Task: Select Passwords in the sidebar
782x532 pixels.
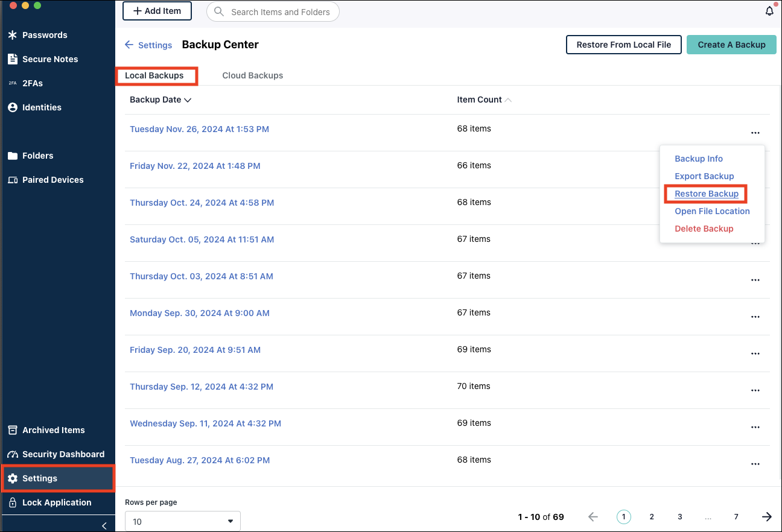Action: tap(43, 34)
